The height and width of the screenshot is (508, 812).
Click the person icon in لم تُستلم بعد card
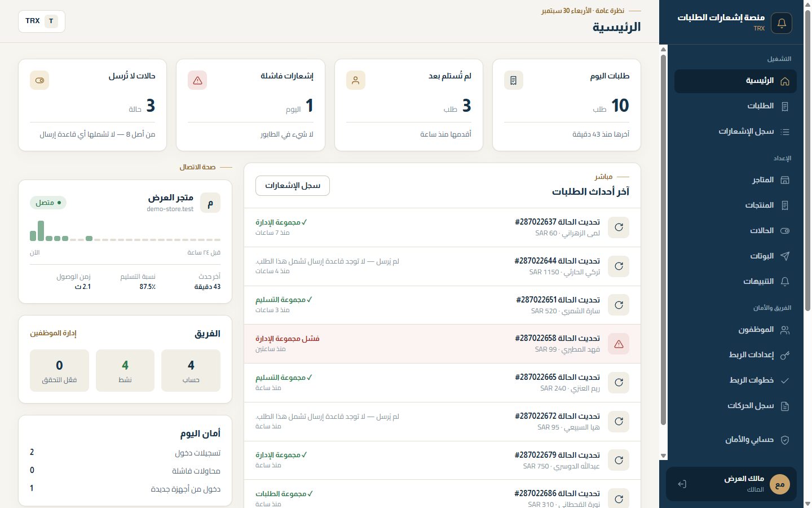pyautogui.click(x=355, y=80)
